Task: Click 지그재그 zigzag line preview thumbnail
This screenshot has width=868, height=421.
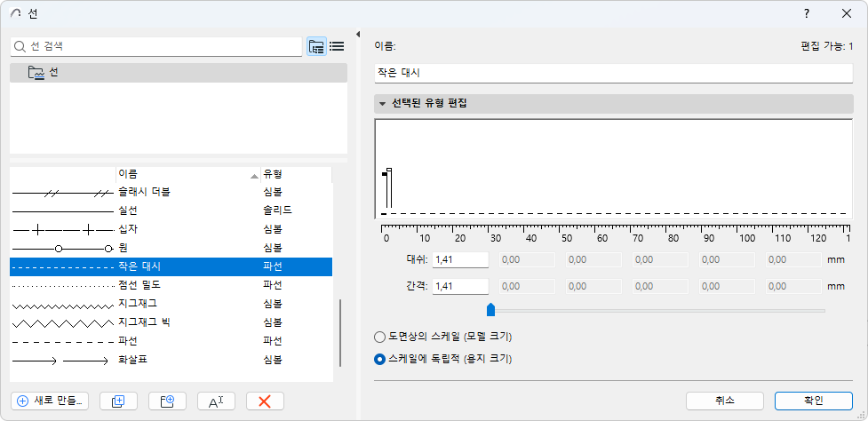Action: [62, 305]
